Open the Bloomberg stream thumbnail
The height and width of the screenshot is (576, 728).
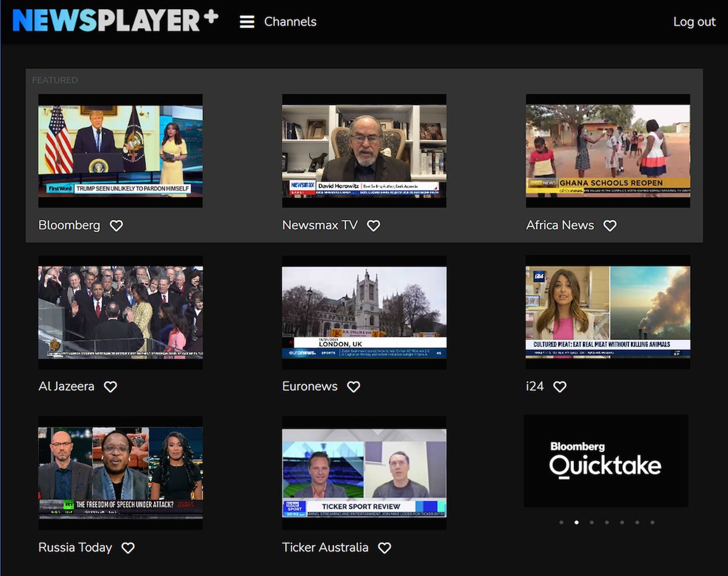pyautogui.click(x=120, y=151)
